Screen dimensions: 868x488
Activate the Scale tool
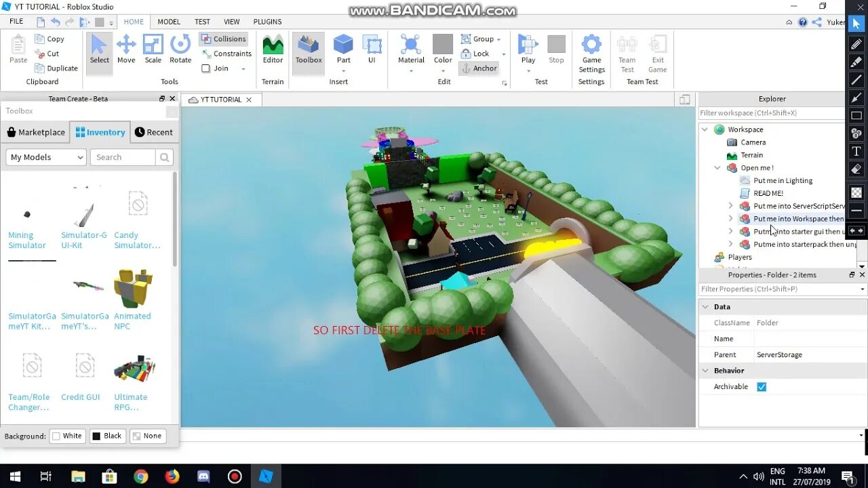153,49
